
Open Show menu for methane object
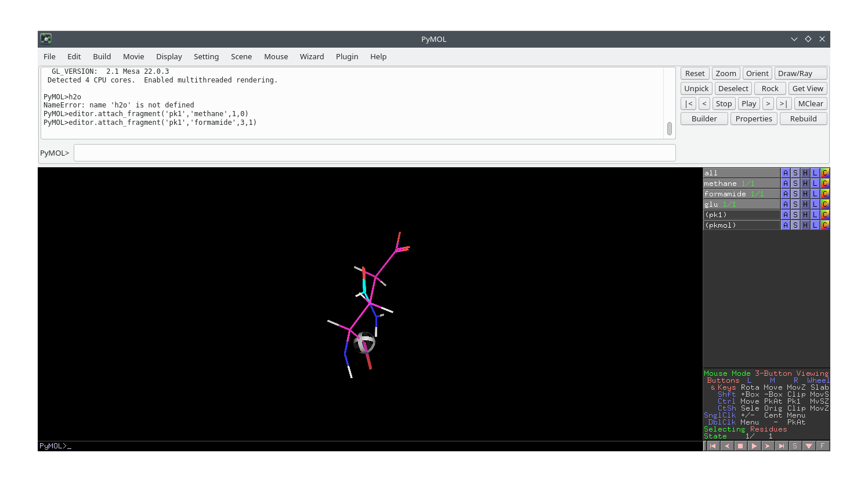coord(795,184)
